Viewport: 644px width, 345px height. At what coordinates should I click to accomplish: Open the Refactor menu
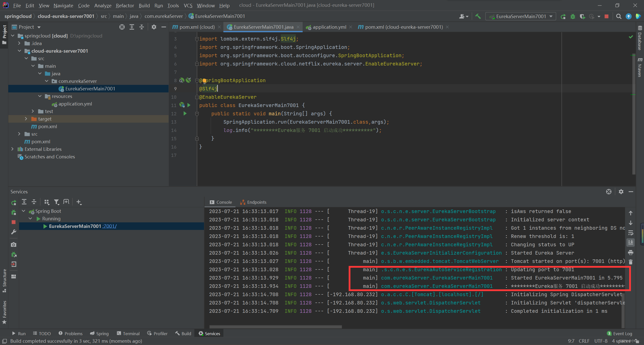click(125, 5)
